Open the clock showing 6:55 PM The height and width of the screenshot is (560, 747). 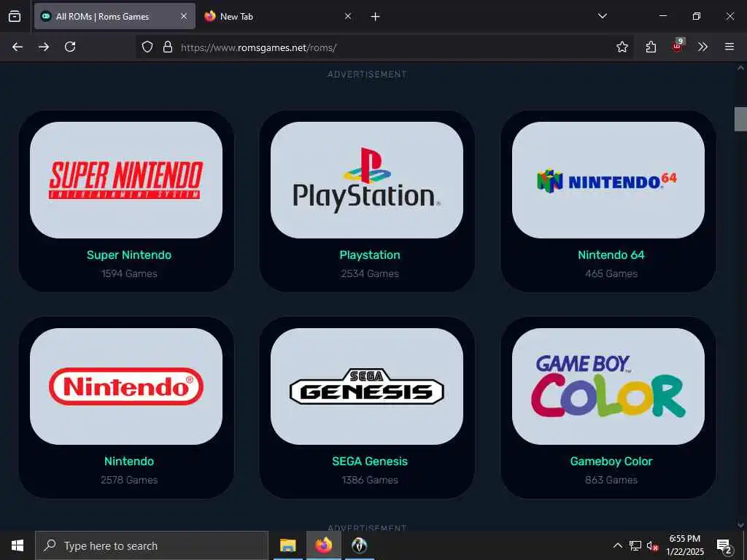point(684,545)
